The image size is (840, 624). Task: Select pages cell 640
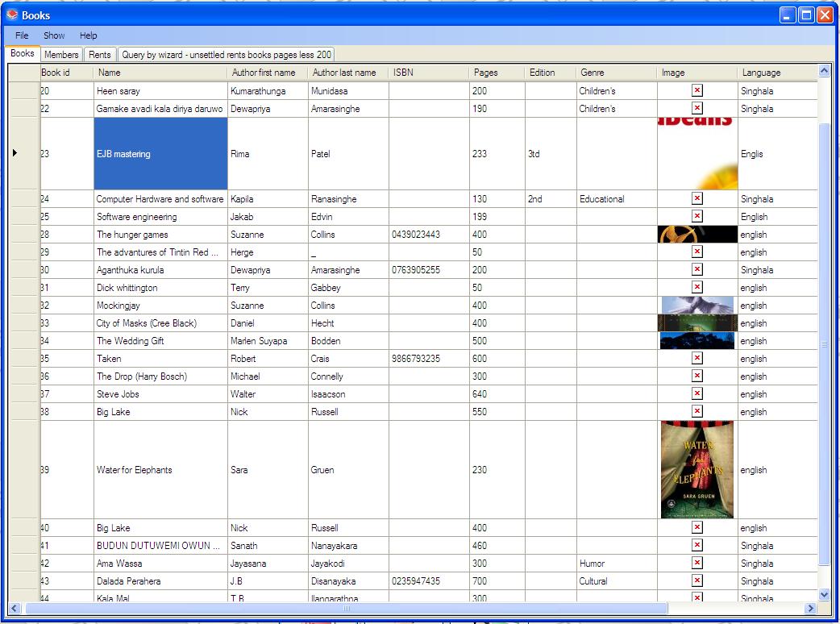pyautogui.click(x=497, y=393)
